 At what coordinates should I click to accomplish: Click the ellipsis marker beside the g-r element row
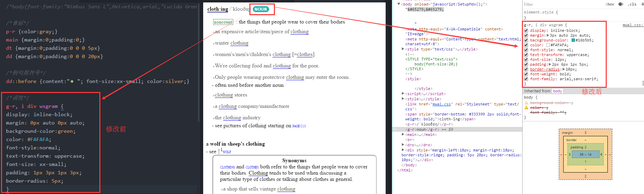coord(395,129)
